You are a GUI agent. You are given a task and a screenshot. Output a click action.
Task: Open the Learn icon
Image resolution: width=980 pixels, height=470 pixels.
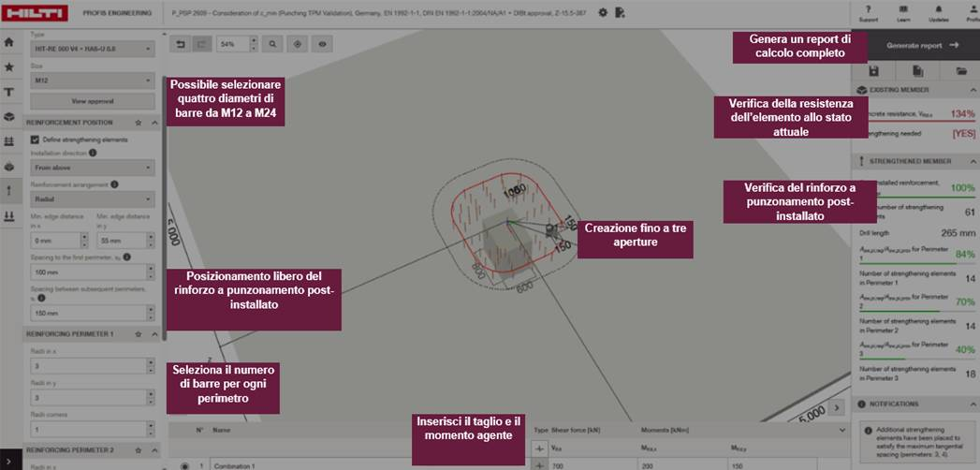tap(902, 12)
